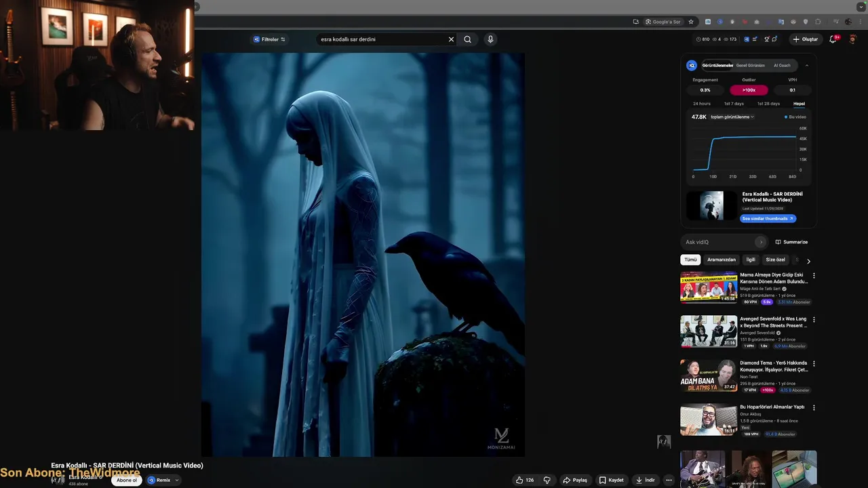Click the Engagement 0.3% value
The image size is (868, 488).
tap(705, 90)
